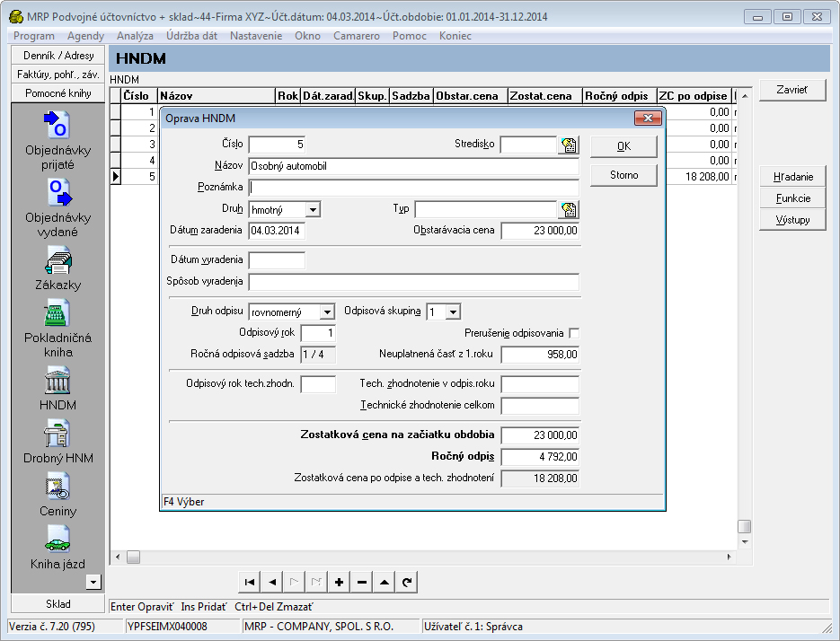Switch to the Denník / Adresy tab
The width and height of the screenshot is (840, 641).
click(58, 56)
